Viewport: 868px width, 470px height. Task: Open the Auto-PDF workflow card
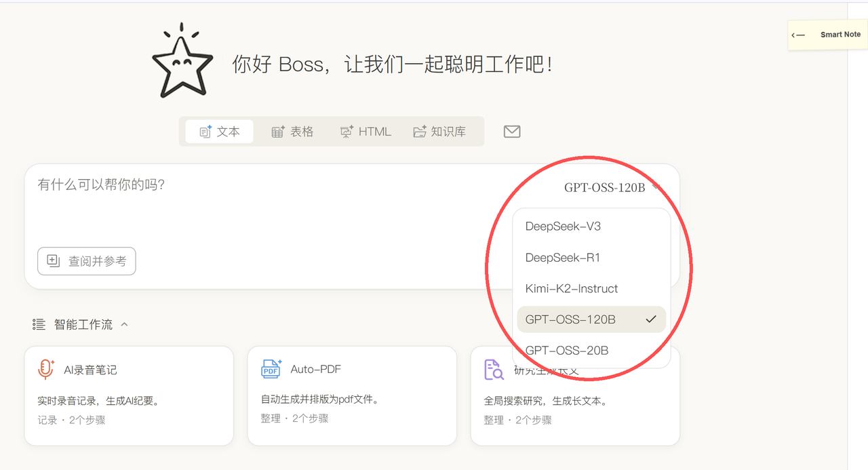tap(352, 396)
